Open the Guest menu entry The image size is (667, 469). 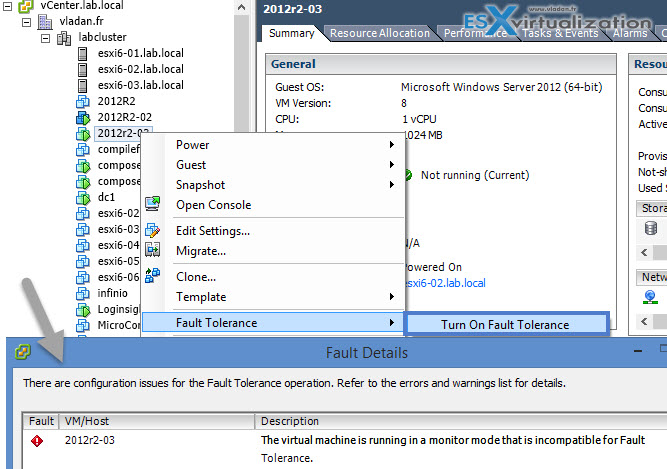pyautogui.click(x=273, y=165)
